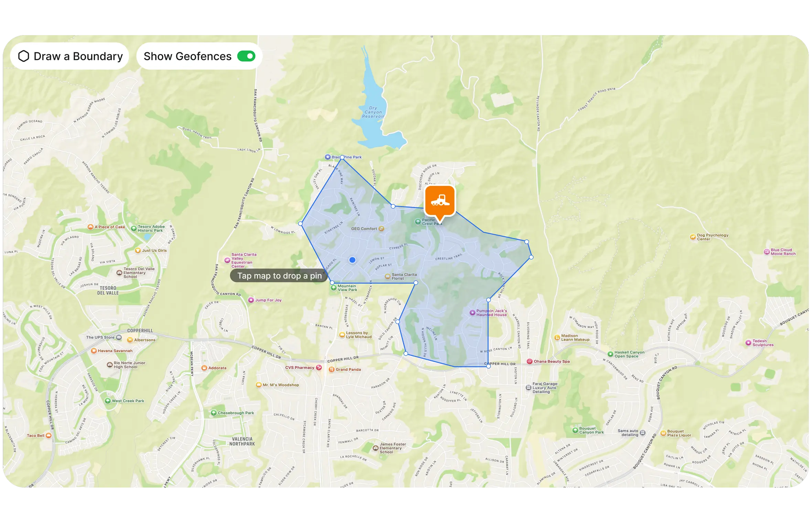Open Chesebrough Park marker
Screen dimensions: 812x523
[213, 413]
